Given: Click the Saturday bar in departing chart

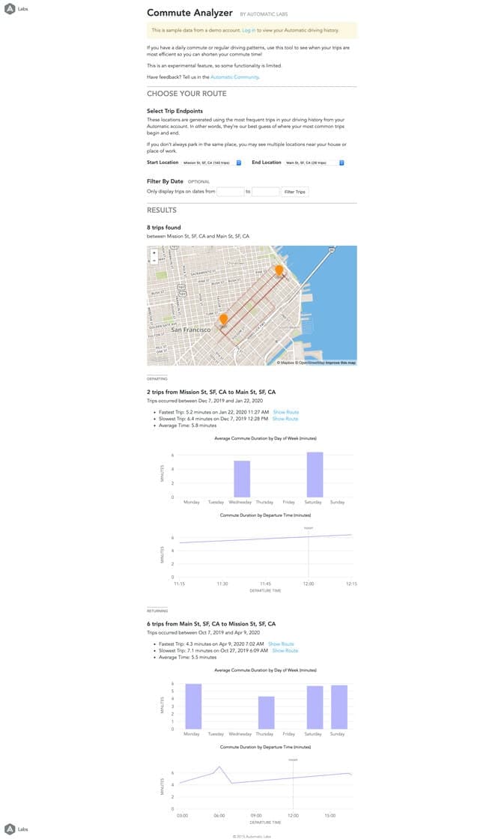Looking at the screenshot, I should (x=315, y=475).
